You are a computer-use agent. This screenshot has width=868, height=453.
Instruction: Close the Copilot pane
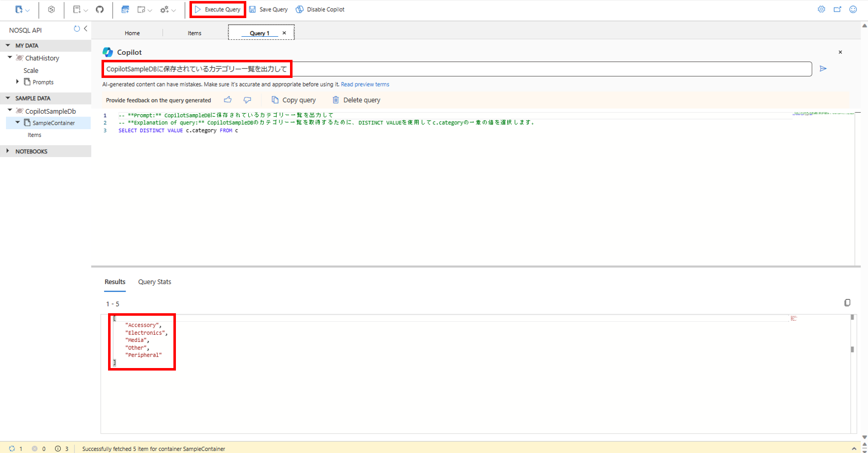[x=840, y=52]
